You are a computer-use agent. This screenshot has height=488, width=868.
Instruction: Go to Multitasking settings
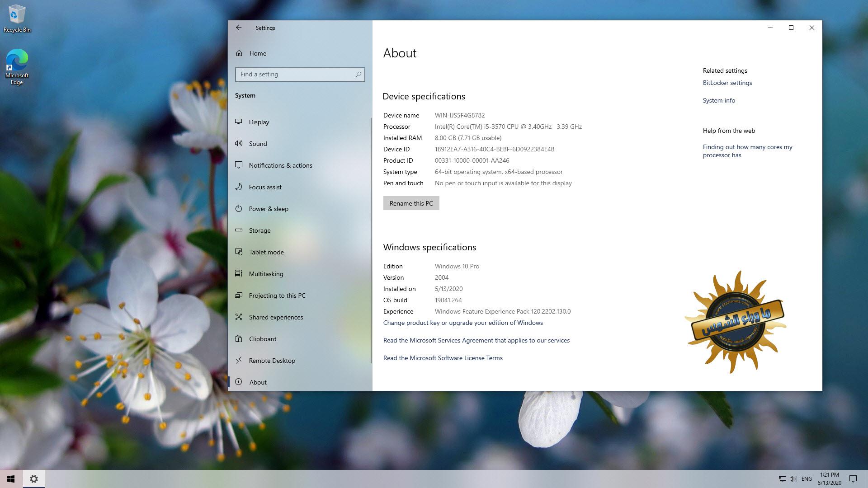pyautogui.click(x=266, y=274)
